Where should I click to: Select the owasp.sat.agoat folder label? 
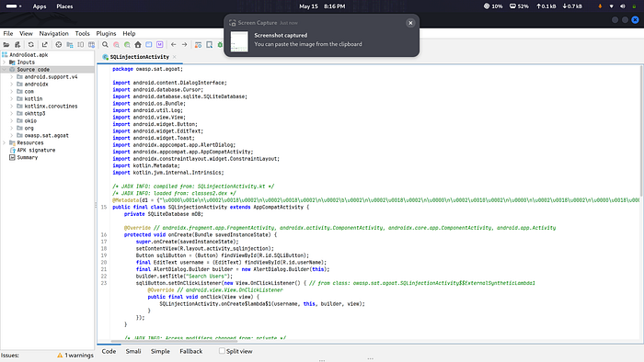[46, 136]
